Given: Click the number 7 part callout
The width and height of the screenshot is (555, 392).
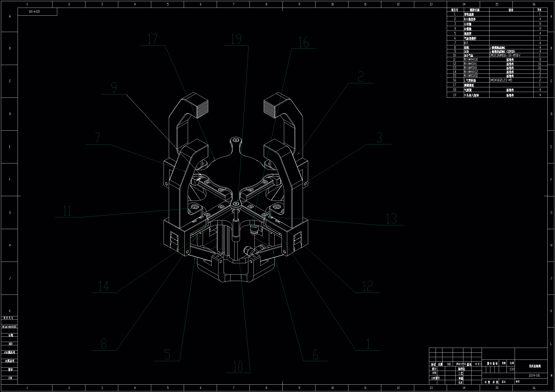Looking at the screenshot, I should [x=98, y=138].
